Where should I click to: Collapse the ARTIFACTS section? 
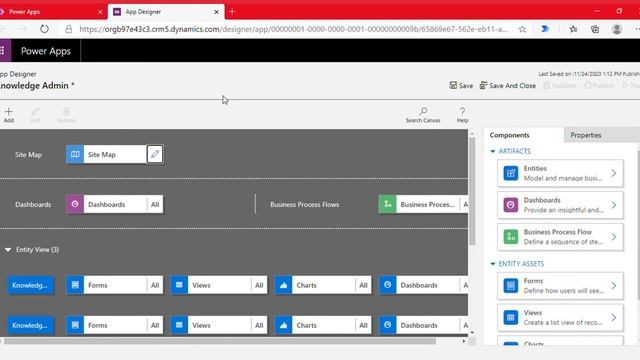pyautogui.click(x=493, y=151)
